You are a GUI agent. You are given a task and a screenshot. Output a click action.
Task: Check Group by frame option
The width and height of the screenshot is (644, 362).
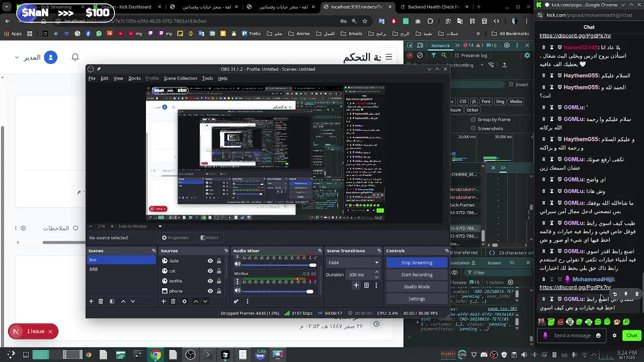pos(473,120)
